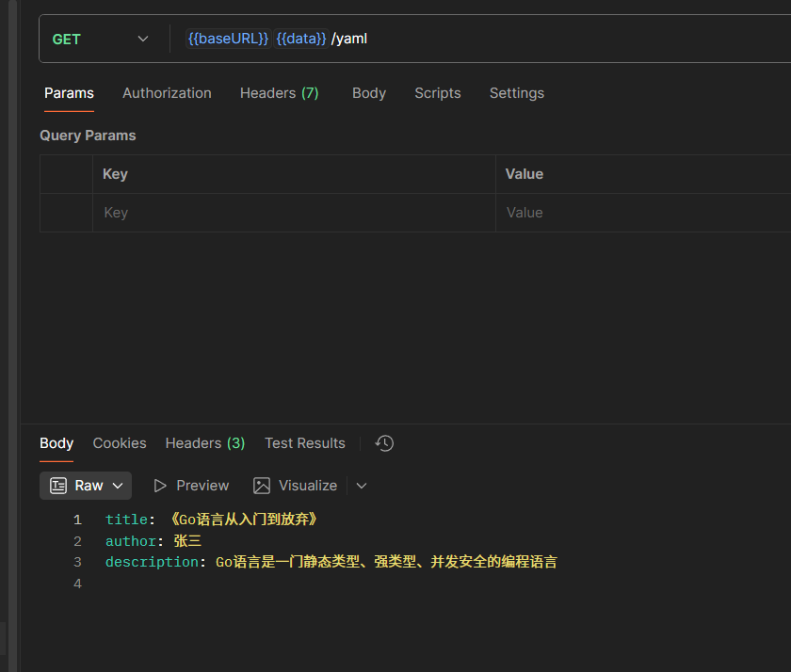Click the /yaml path in request URL
This screenshot has height=672, width=791.
[x=349, y=39]
